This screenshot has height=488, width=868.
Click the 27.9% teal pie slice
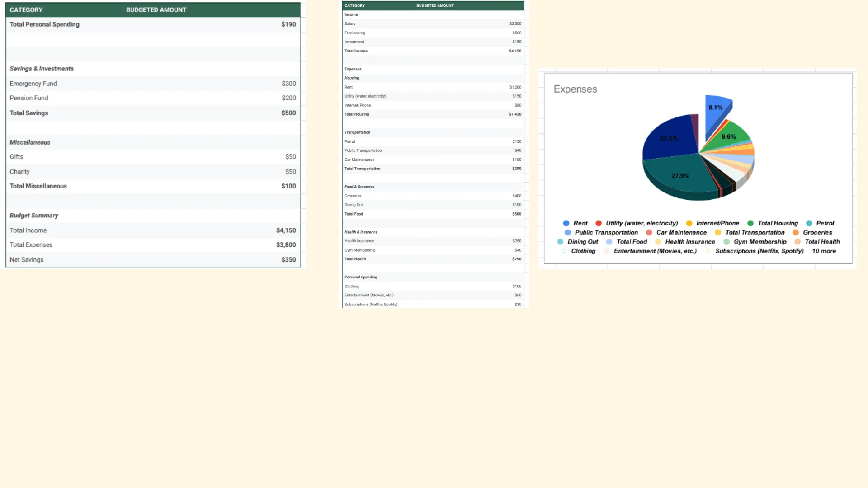coord(680,176)
